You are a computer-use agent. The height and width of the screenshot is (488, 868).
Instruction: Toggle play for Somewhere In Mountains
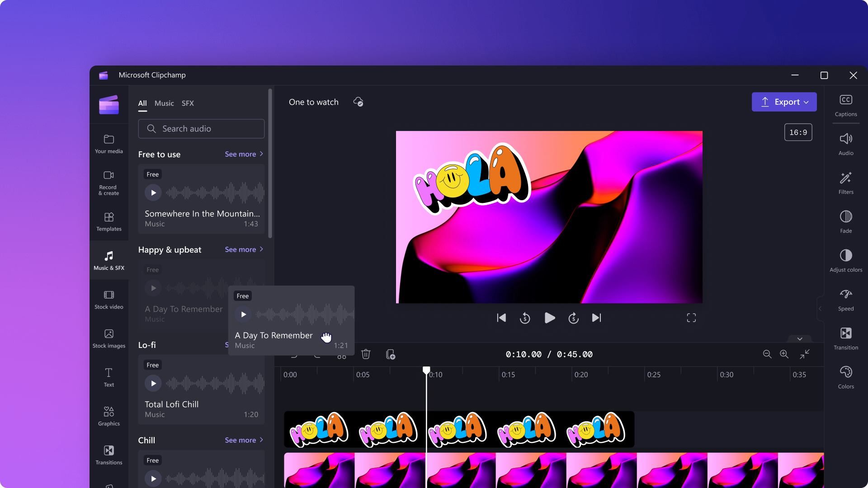coord(153,192)
